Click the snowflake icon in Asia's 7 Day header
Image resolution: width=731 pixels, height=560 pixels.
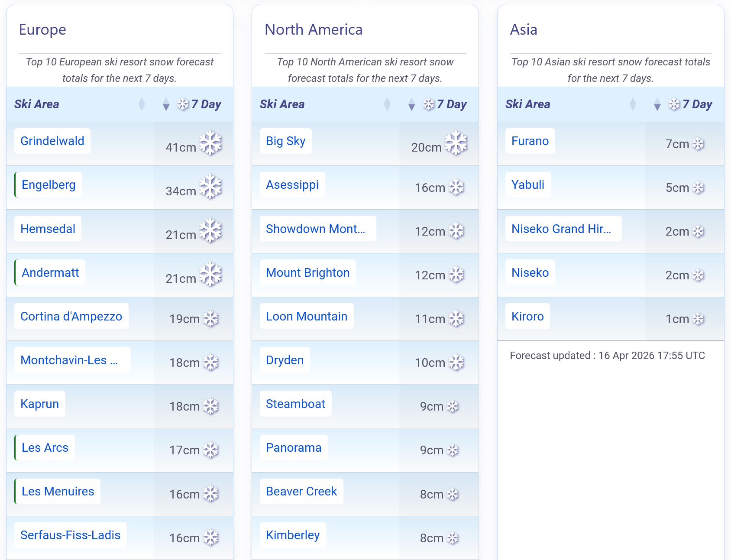(x=674, y=104)
